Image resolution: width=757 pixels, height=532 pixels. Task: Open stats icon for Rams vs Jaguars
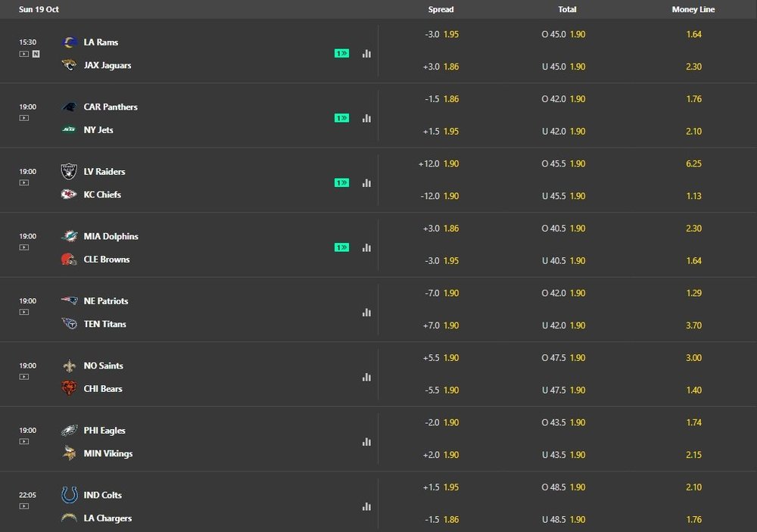[366, 54]
